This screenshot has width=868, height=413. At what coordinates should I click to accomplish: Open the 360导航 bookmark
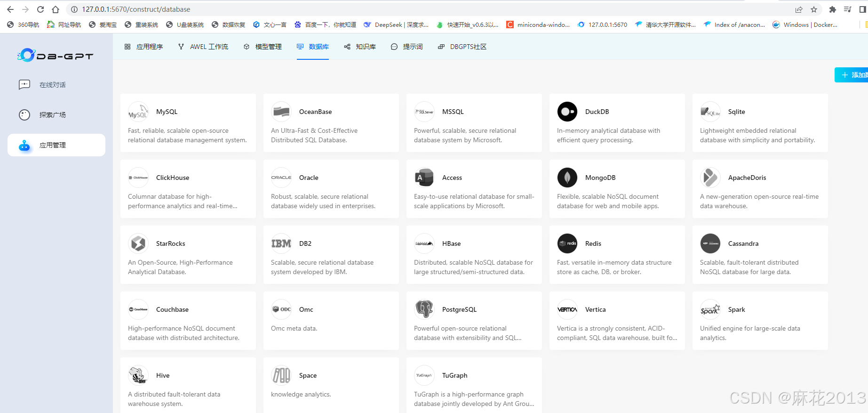click(23, 24)
